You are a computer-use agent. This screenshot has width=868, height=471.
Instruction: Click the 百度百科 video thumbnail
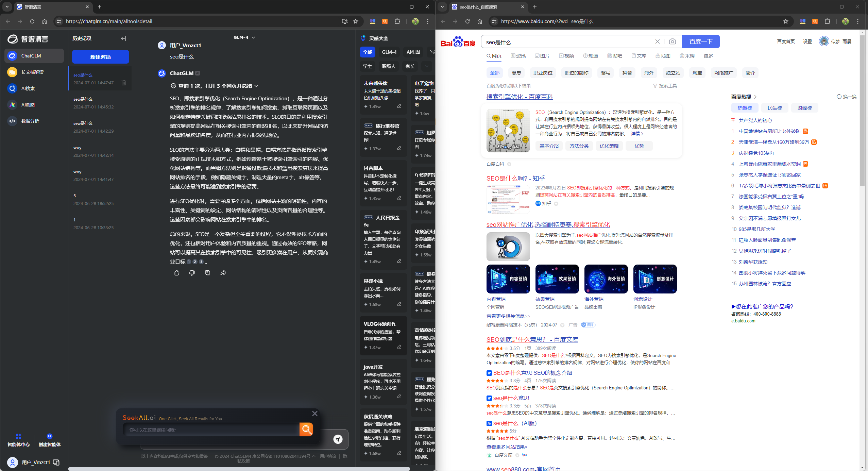(x=508, y=131)
